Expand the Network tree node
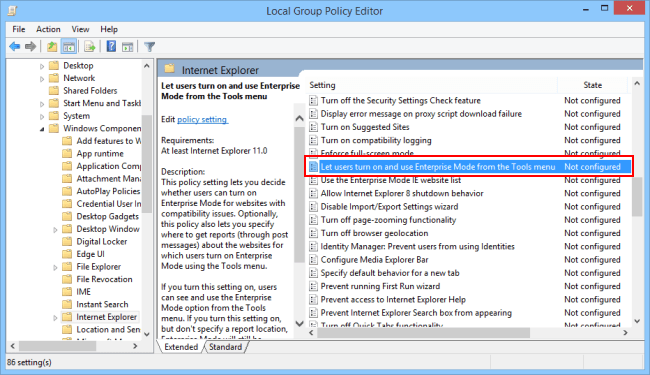Viewport: 650px width, 375px height. (x=42, y=79)
